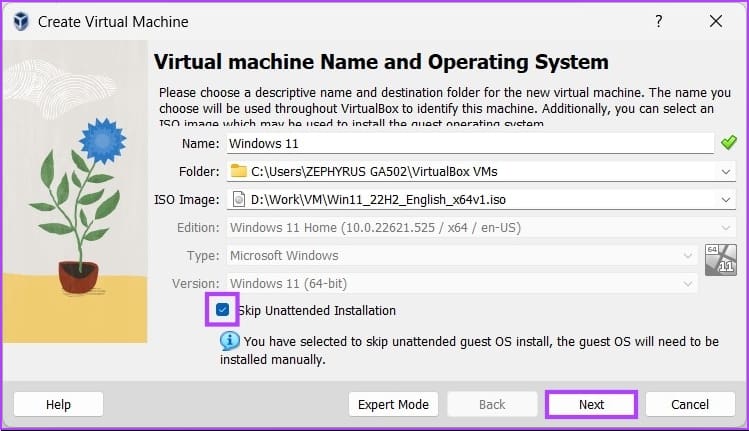
Task: Click the ISO disc file icon
Action: click(x=238, y=199)
